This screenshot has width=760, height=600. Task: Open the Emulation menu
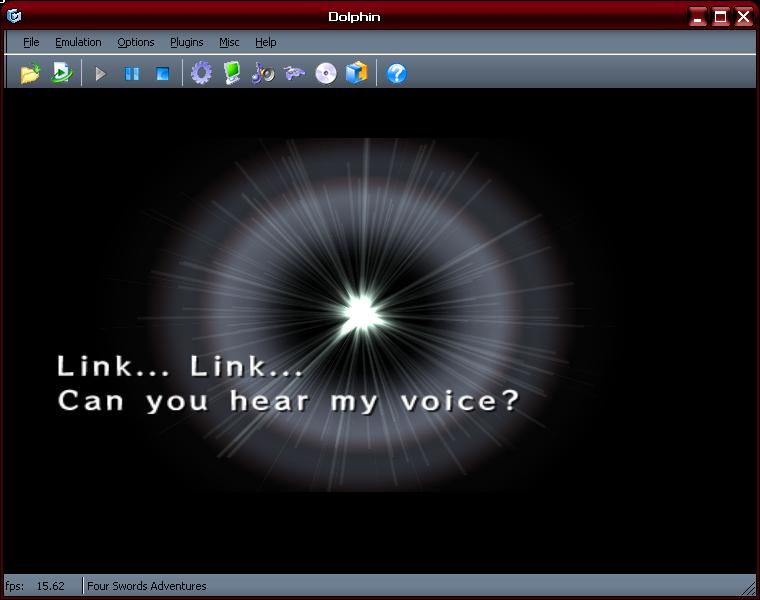(78, 42)
